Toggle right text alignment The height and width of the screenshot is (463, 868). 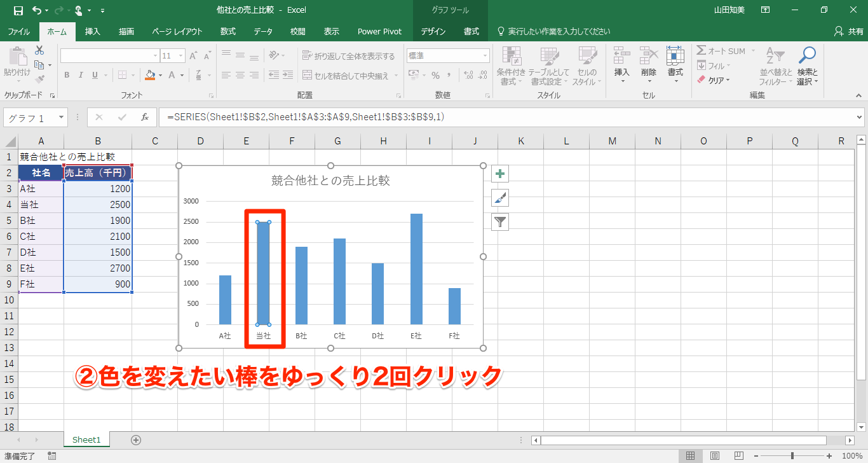pyautogui.click(x=255, y=75)
